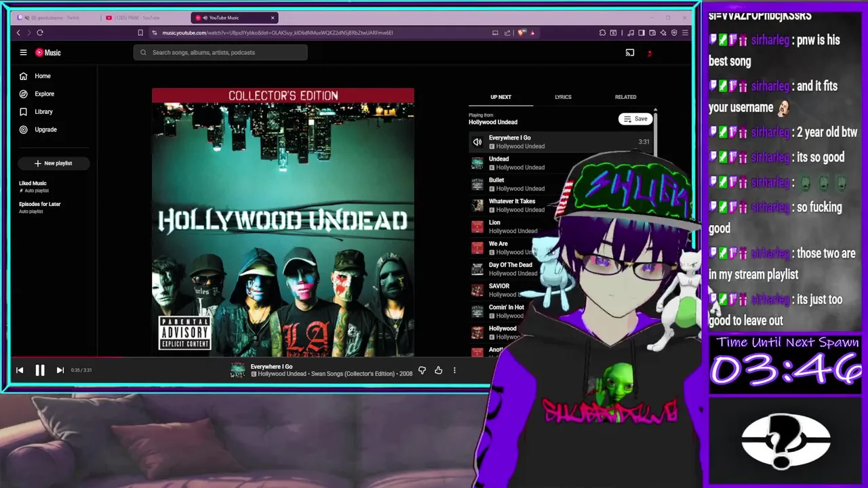Open the browser extensions puzzle icon

[602, 33]
